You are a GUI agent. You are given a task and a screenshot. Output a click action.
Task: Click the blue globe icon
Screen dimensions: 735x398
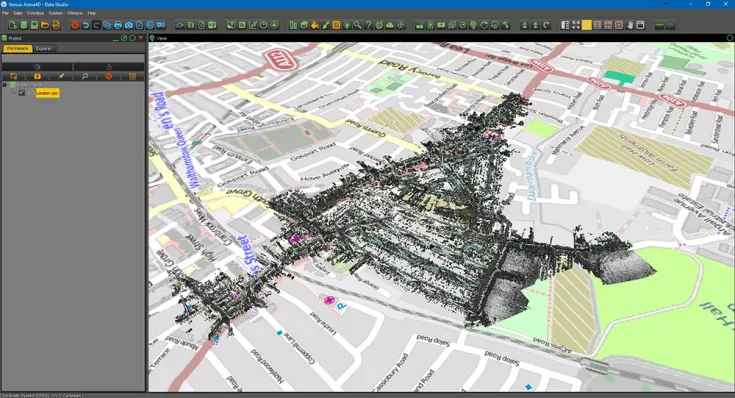tap(150, 25)
